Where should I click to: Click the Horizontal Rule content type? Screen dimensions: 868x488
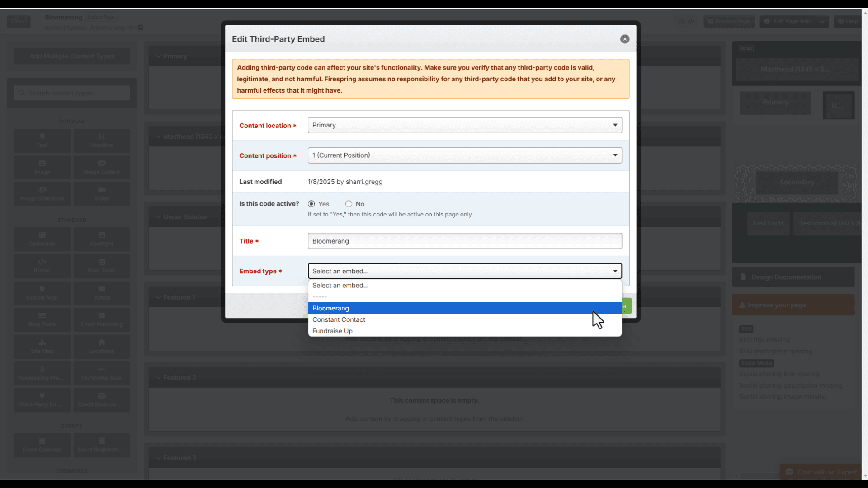tap(102, 373)
